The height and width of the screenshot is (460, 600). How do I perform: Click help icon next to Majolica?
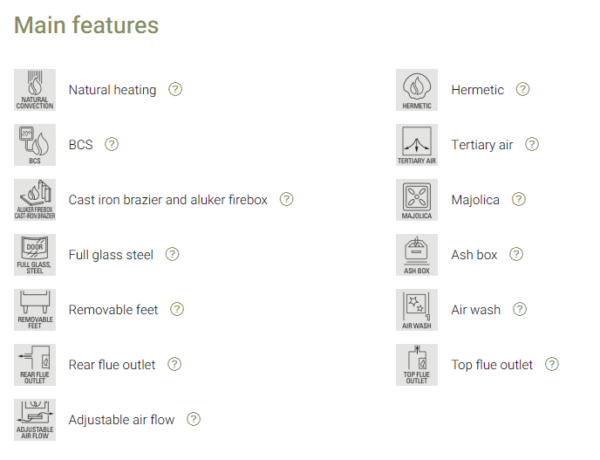click(x=518, y=200)
